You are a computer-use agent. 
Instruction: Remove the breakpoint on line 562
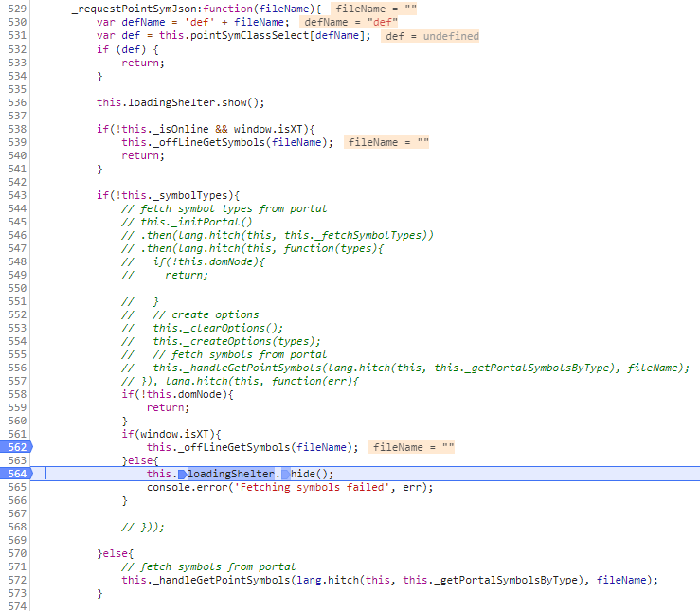[x=16, y=447]
